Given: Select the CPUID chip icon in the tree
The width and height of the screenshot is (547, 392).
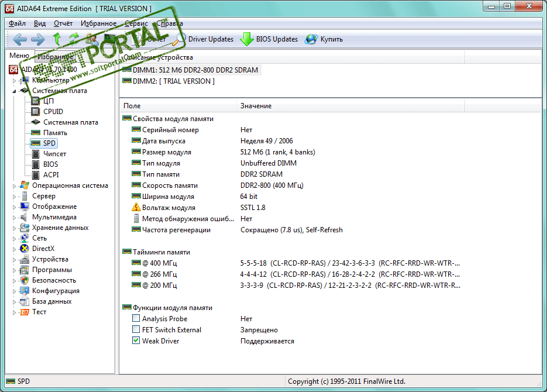Looking at the screenshot, I should pyautogui.click(x=35, y=112).
